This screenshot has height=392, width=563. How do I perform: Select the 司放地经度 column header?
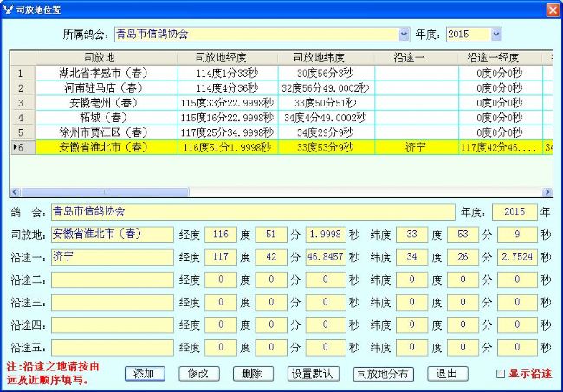(x=228, y=58)
